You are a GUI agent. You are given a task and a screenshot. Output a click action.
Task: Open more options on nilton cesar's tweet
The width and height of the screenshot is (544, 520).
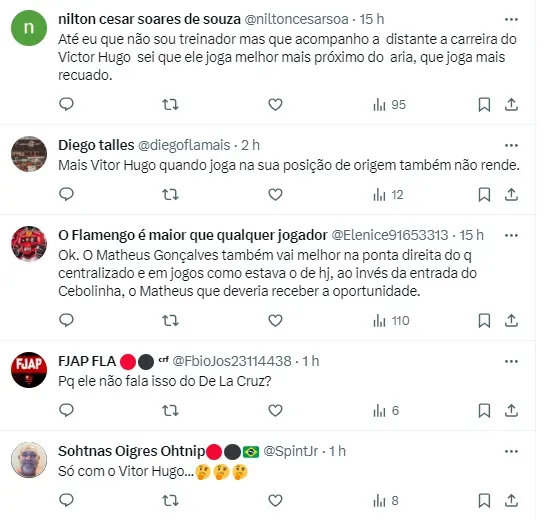click(511, 19)
